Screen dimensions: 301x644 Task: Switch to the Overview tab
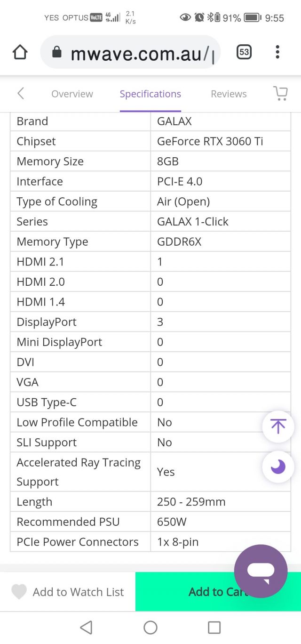[72, 94]
